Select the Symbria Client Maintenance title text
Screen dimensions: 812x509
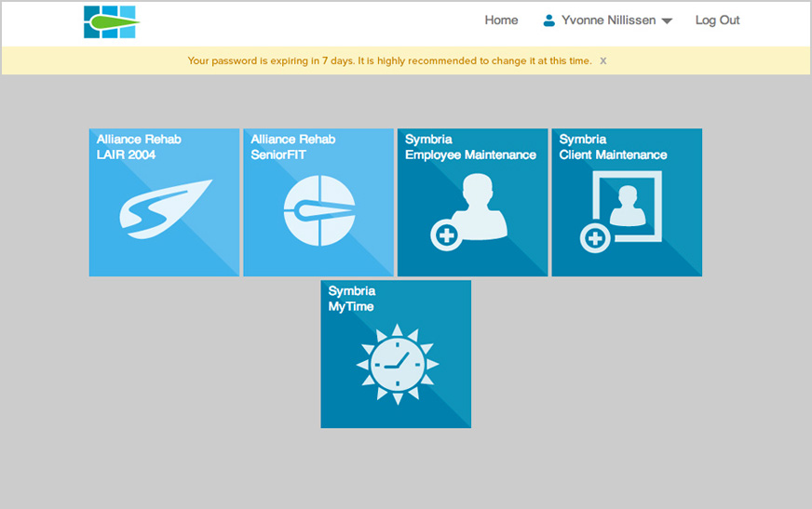[x=613, y=147]
